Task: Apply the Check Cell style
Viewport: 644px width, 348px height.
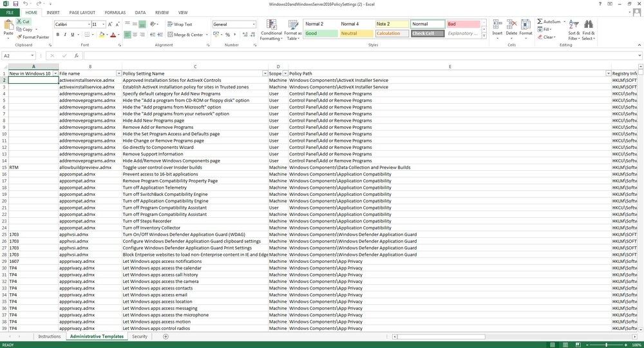Action: tap(428, 34)
